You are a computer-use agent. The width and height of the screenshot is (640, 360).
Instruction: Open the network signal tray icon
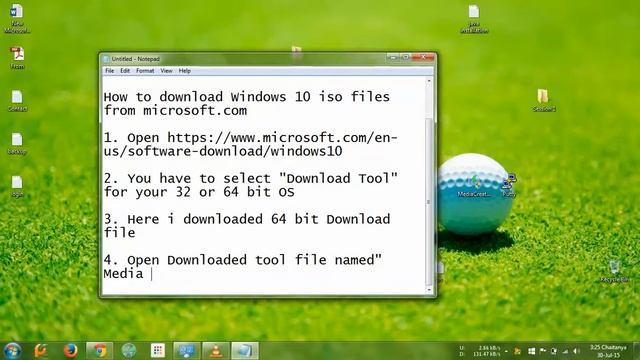pos(565,351)
